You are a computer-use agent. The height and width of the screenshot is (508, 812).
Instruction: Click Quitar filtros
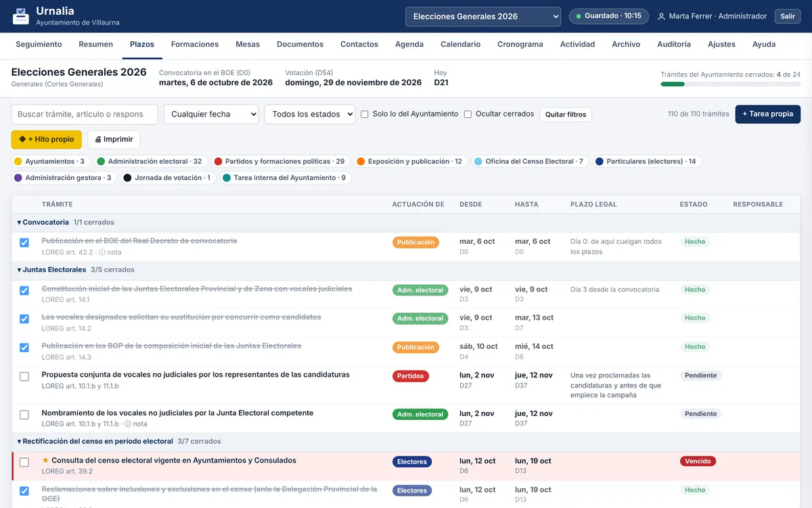click(x=566, y=114)
